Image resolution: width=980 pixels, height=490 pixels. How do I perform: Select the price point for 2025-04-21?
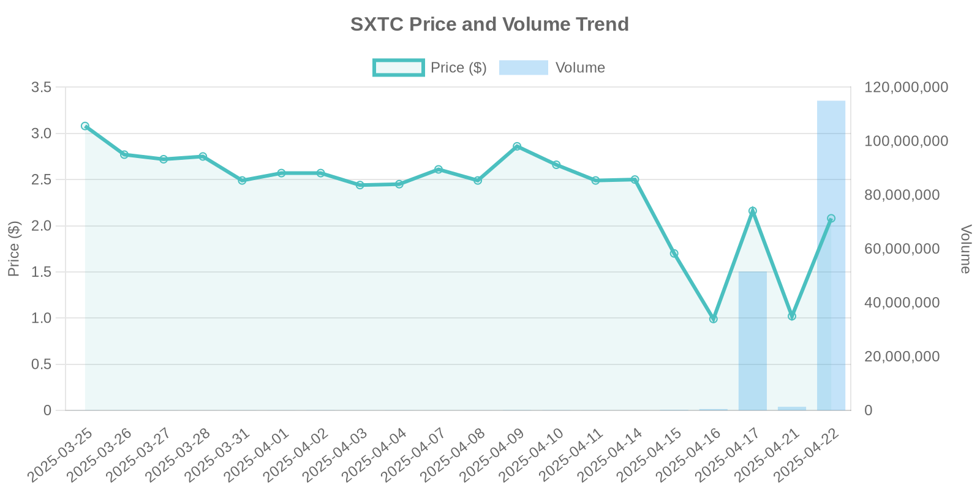coord(792,316)
